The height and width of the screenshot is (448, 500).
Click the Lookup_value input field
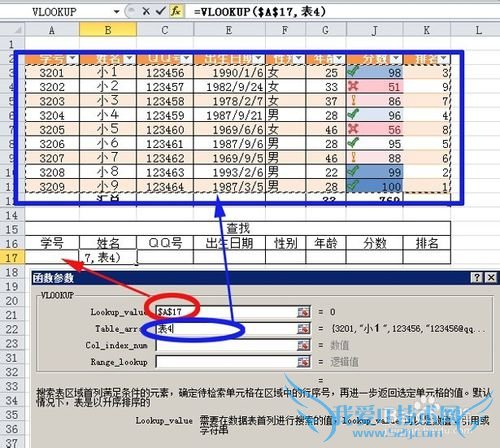point(227,312)
